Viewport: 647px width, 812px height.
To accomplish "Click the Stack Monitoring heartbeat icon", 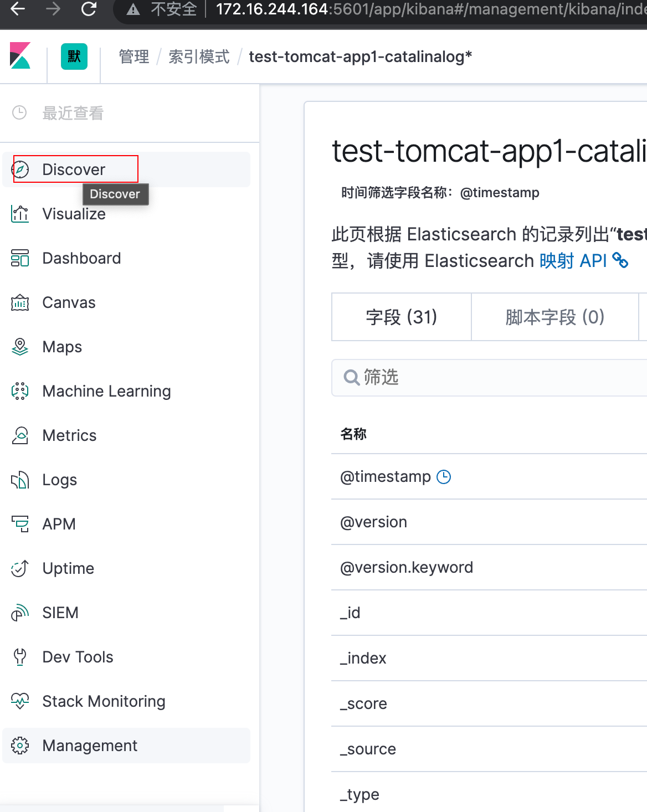I will [20, 701].
